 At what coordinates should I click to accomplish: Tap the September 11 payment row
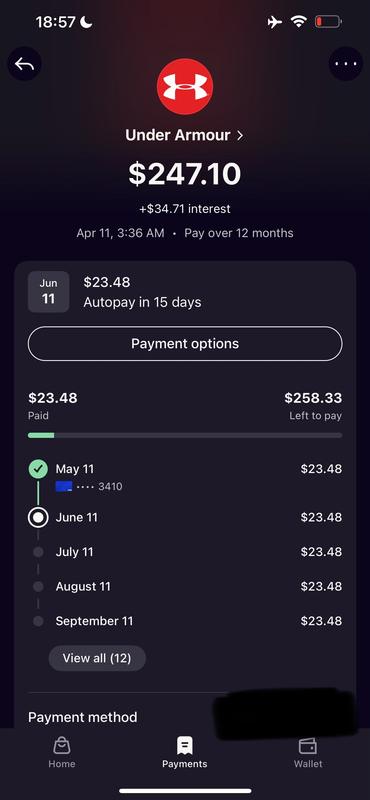pos(185,621)
